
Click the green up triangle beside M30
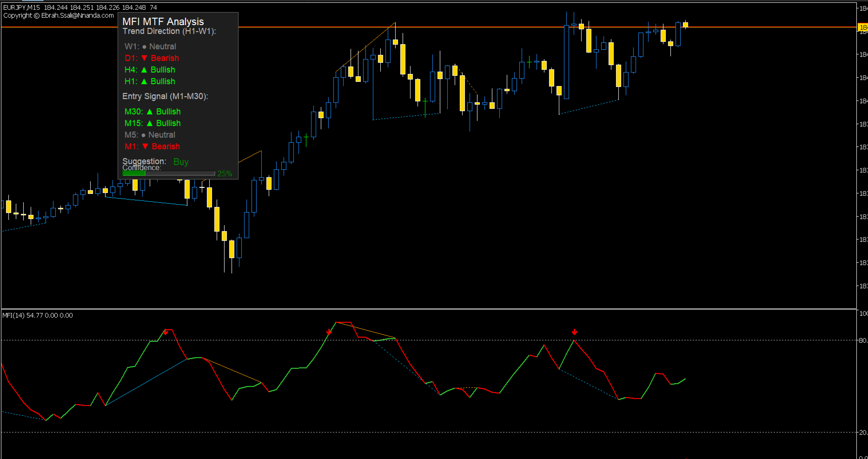(x=150, y=112)
